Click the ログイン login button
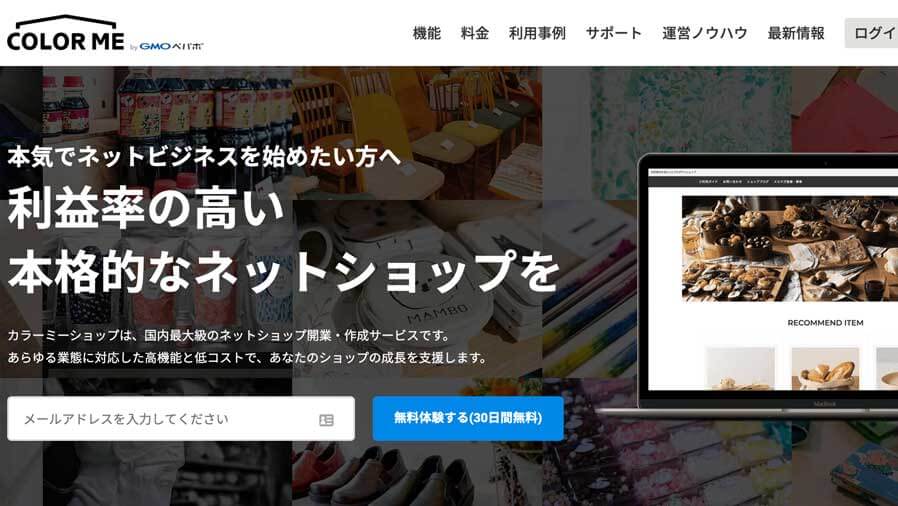 coord(872,33)
